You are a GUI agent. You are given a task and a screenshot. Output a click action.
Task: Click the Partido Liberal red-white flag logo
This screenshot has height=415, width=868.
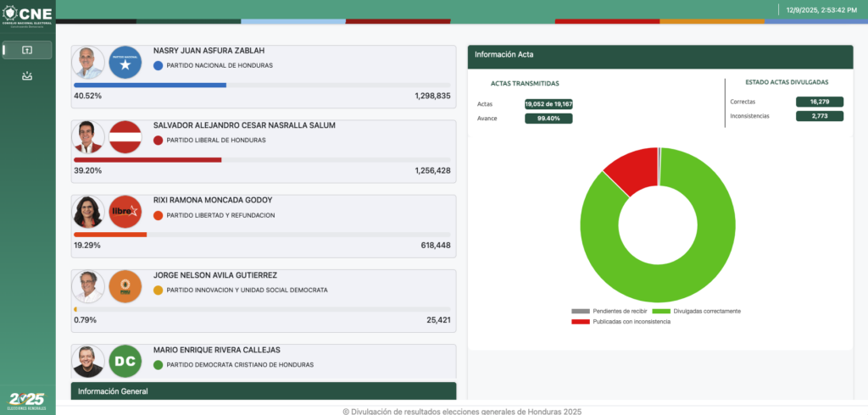(125, 137)
